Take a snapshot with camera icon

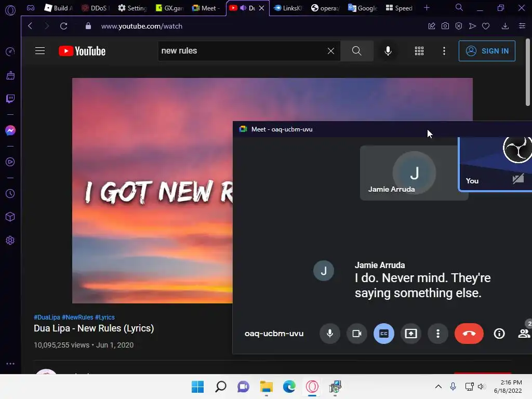445,26
